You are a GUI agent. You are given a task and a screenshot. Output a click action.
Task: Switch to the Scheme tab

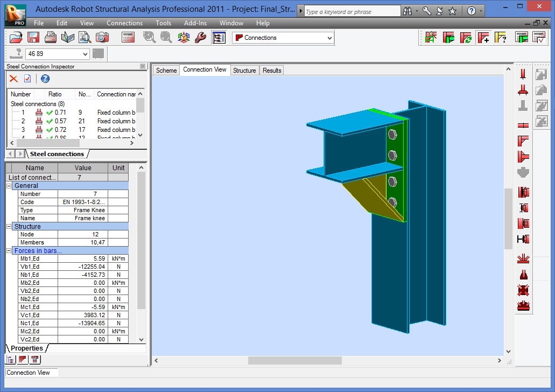166,71
